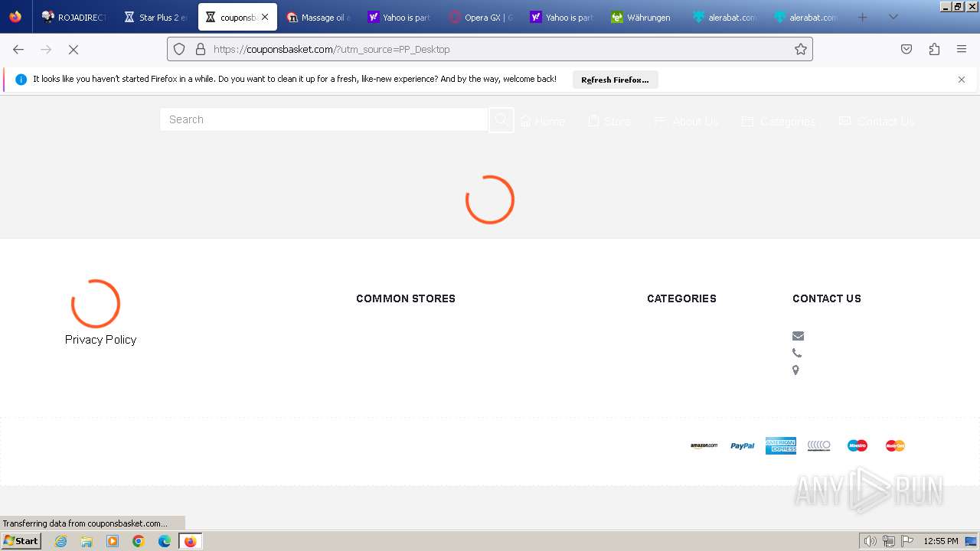This screenshot has height=551, width=980.
Task: Open the Windows Start menu
Action: [21, 541]
